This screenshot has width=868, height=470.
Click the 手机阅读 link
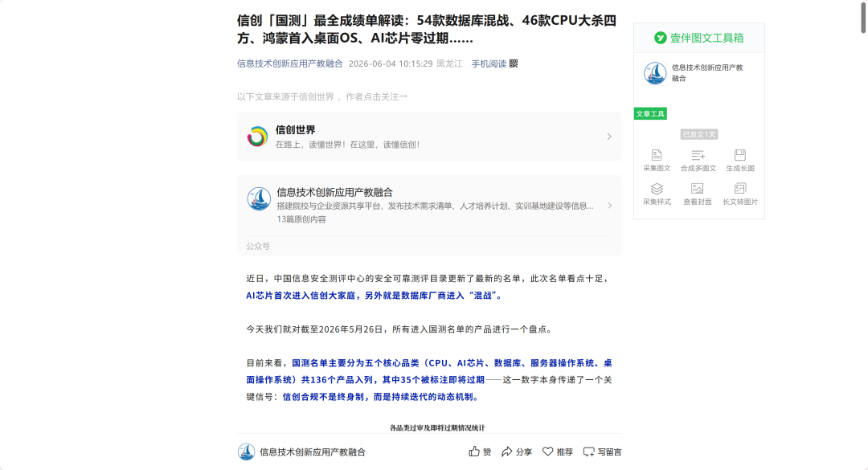[x=489, y=63]
